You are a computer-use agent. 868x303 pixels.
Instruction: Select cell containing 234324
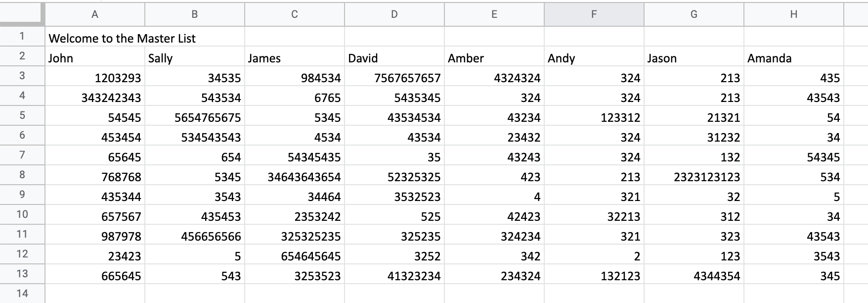tap(494, 274)
